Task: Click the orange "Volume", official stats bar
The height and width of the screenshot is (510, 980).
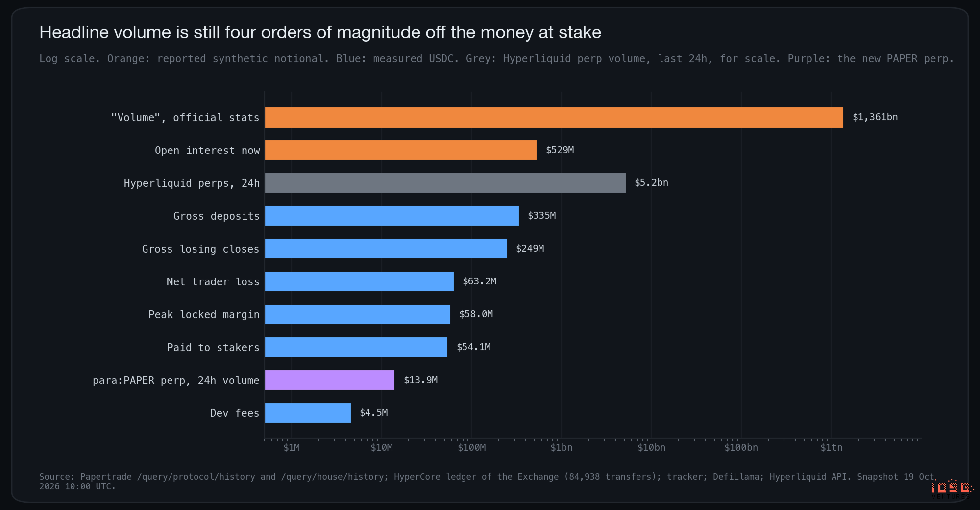Action: pyautogui.click(x=554, y=118)
